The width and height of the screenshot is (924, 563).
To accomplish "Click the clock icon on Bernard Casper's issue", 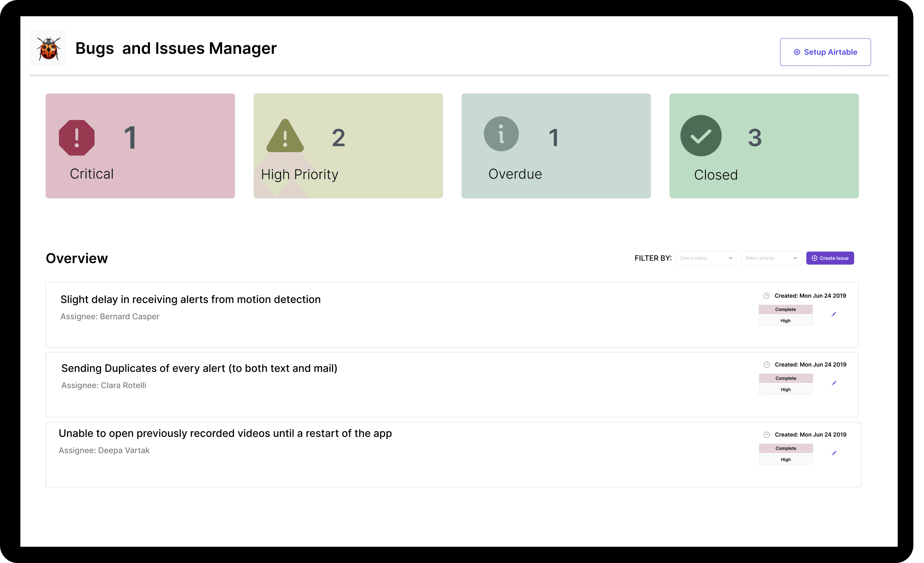I will 767,296.
